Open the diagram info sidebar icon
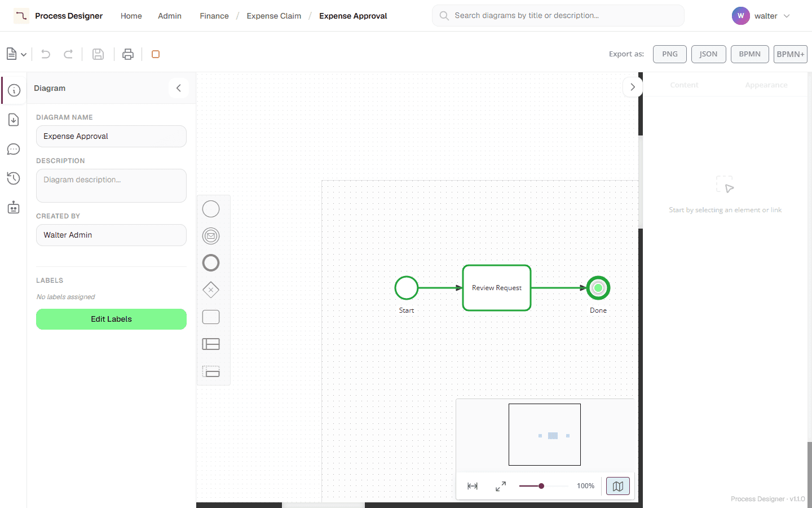 coord(14,90)
